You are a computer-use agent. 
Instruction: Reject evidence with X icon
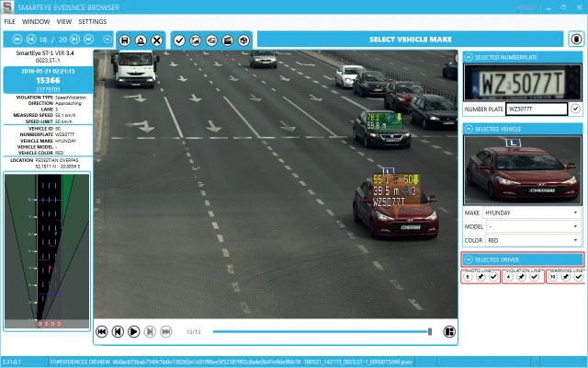tap(157, 40)
